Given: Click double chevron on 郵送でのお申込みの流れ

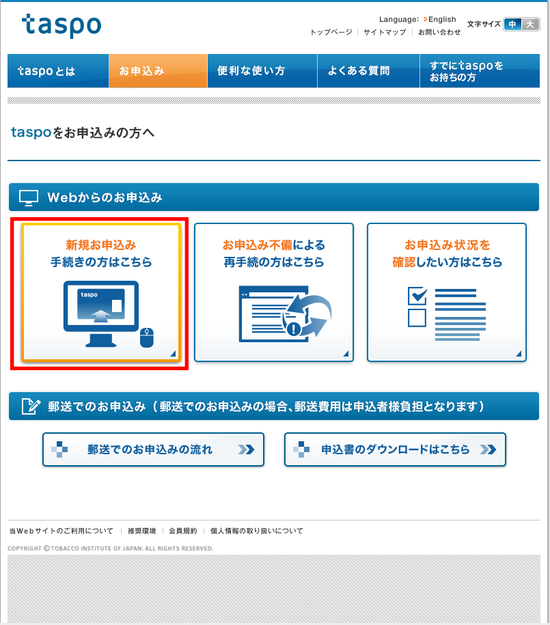Looking at the screenshot, I should click(246, 450).
